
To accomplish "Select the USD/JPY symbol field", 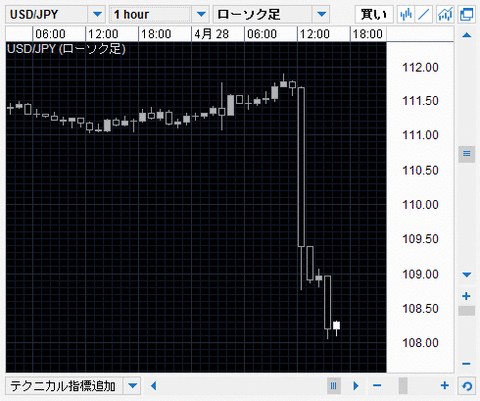I will 47,14.
